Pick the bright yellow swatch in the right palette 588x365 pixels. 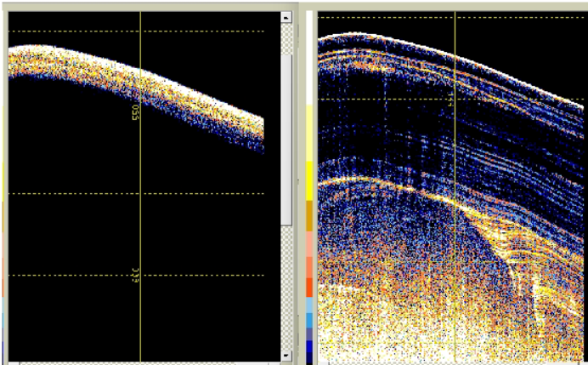click(311, 180)
